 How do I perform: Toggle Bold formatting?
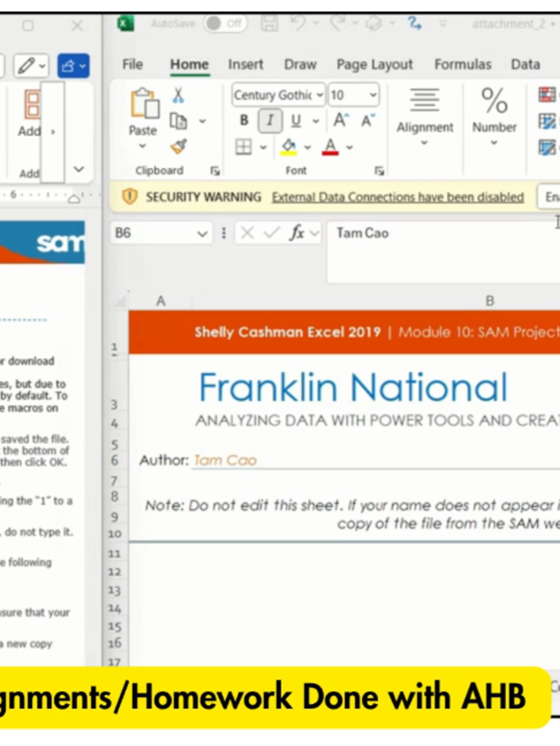[x=244, y=120]
